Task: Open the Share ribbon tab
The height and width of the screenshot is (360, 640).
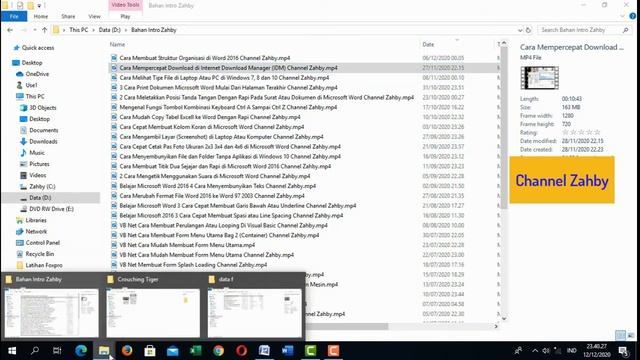Action: pos(68,16)
